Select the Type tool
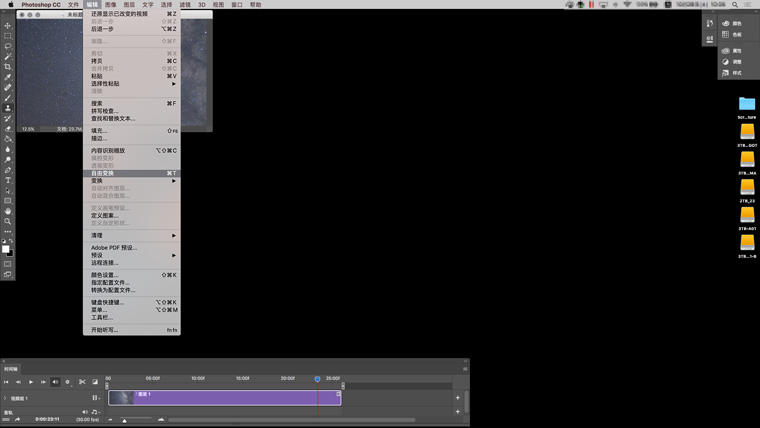 point(8,180)
